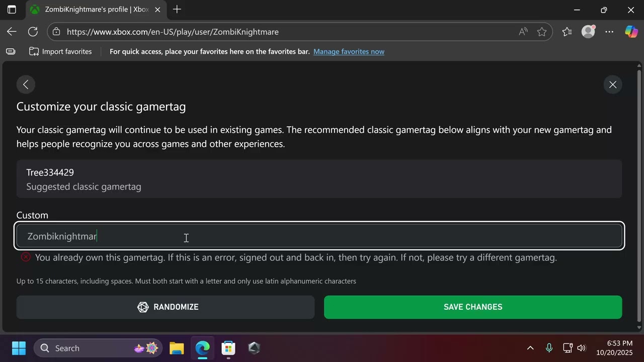644x362 pixels.
Task: Open the clock showing 6:53 PM
Action: pyautogui.click(x=614, y=348)
